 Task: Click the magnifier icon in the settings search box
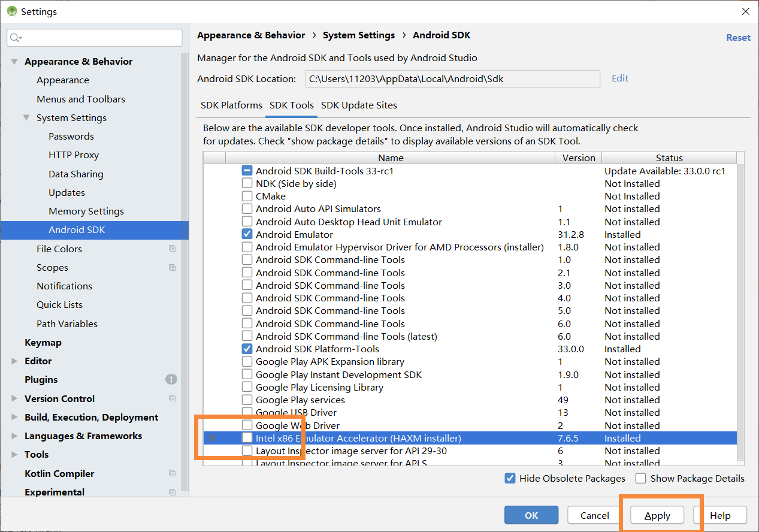[13, 37]
